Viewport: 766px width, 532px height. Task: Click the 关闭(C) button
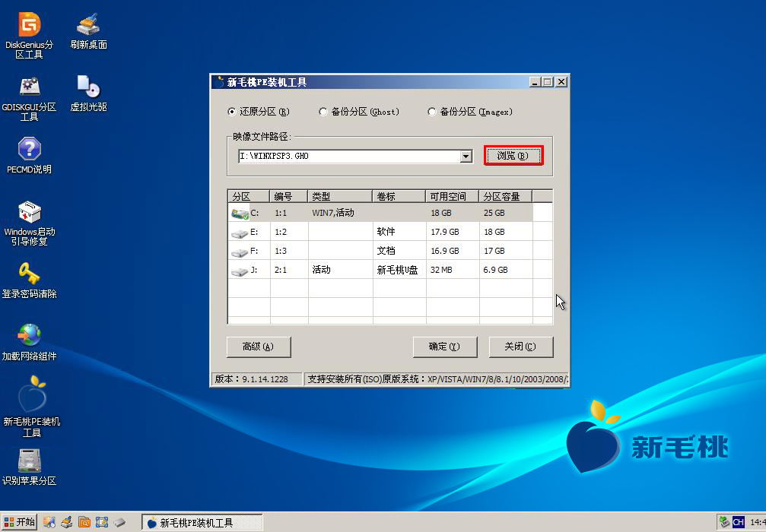tap(521, 347)
